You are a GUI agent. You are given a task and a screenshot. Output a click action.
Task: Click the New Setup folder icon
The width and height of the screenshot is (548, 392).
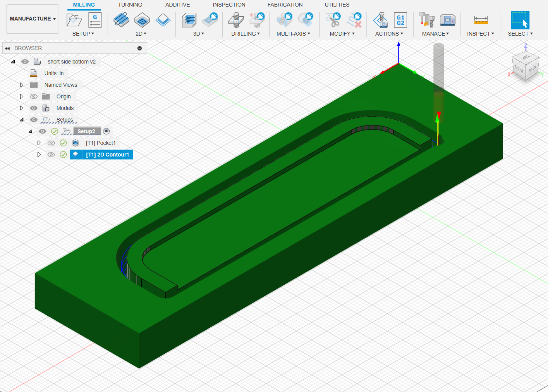(74, 20)
